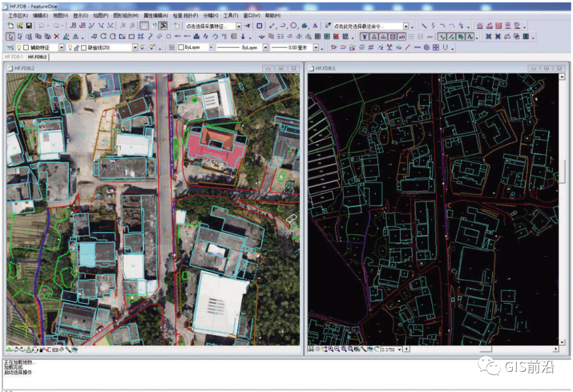The width and height of the screenshot is (573, 392).
Task: Click the red diagonal line tool icon
Action: coord(407,48)
